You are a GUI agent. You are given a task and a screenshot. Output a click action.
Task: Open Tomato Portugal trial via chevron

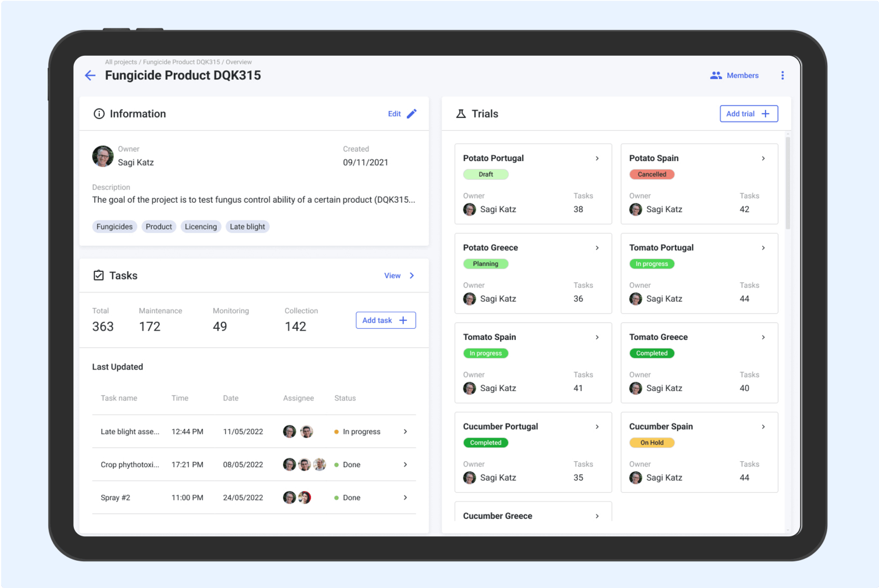click(763, 248)
